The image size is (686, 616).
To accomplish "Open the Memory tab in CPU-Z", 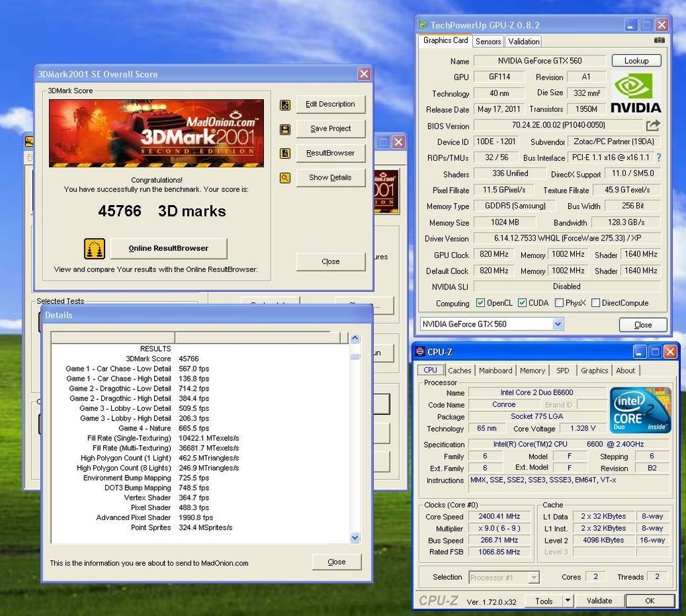I will [533, 371].
